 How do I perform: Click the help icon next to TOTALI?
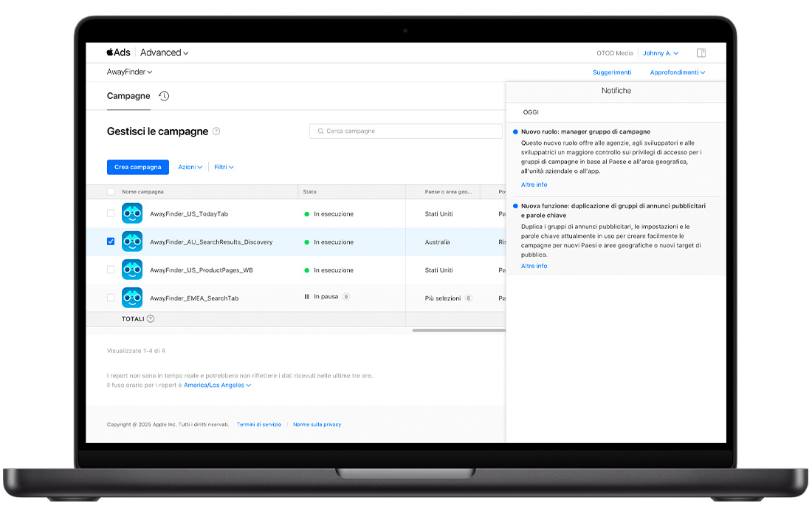(x=151, y=319)
